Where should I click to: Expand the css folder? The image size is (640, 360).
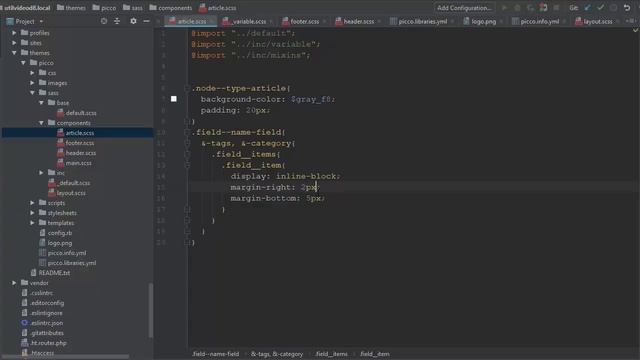coord(32,73)
